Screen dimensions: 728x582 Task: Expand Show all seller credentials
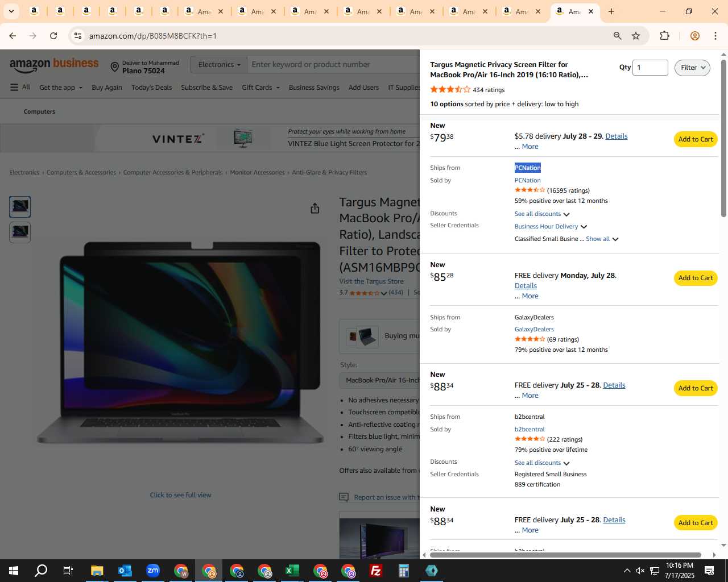pos(602,239)
